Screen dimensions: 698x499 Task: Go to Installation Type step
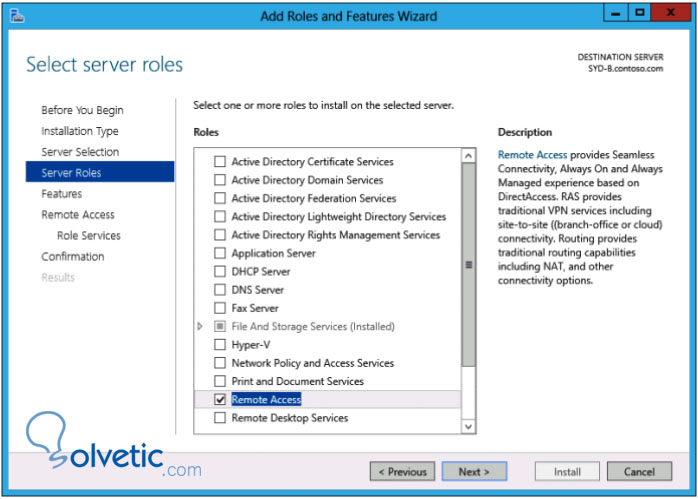[80, 131]
